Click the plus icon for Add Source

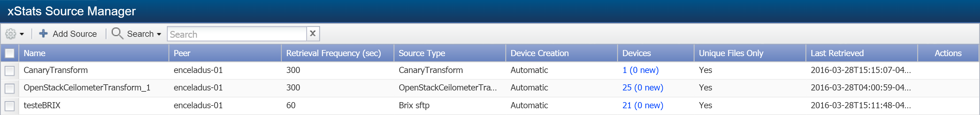click(43, 33)
